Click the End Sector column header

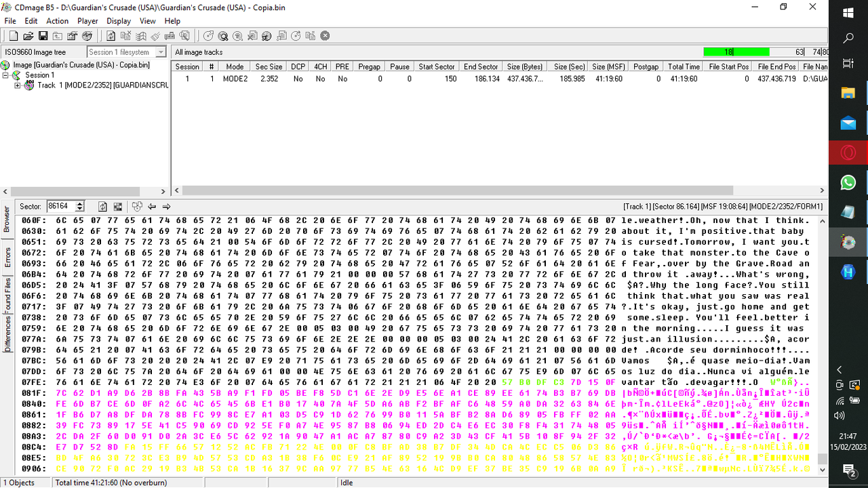tap(481, 66)
